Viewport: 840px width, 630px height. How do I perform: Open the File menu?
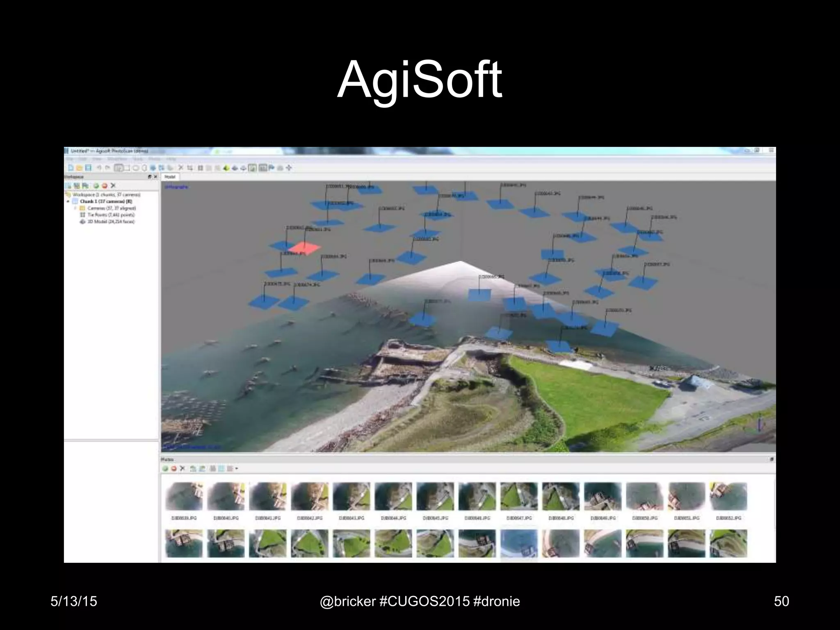pos(69,159)
